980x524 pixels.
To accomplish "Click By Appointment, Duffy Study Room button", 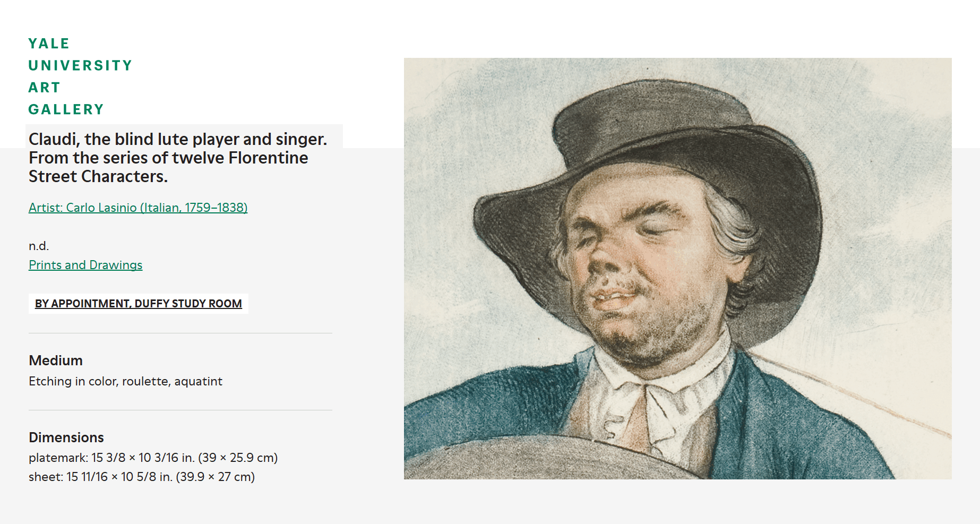I will coord(139,304).
